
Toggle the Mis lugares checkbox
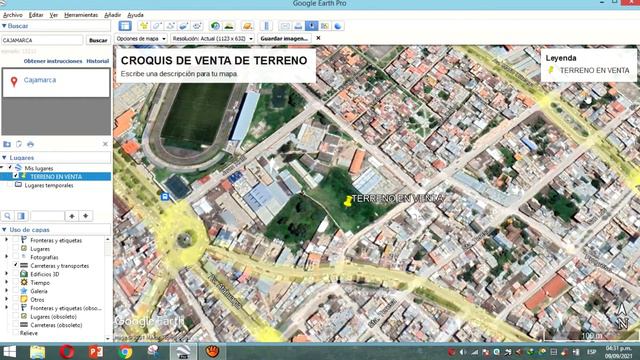[x=10, y=168]
